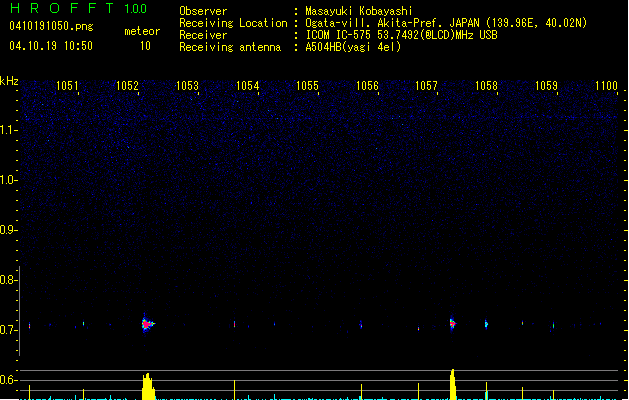Screen dimensions: 629x400
Task: Click the tall yellow power peak below 1052
Action: 147,388
